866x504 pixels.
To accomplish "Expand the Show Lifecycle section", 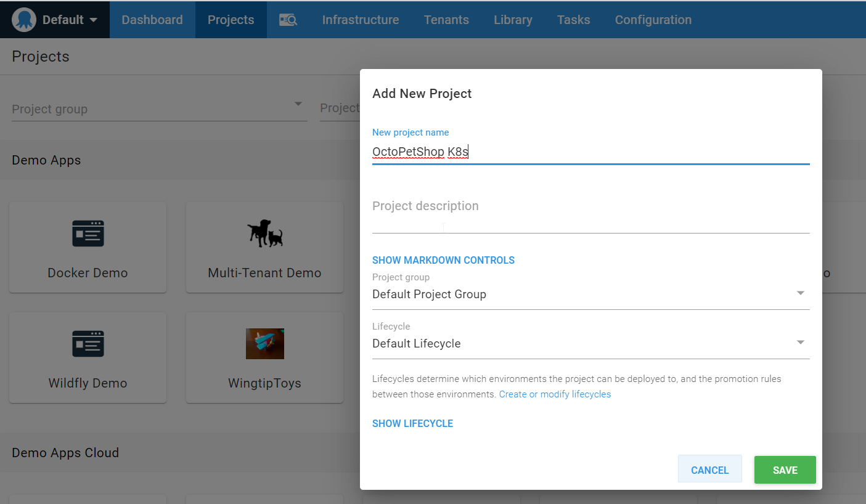I will (412, 423).
